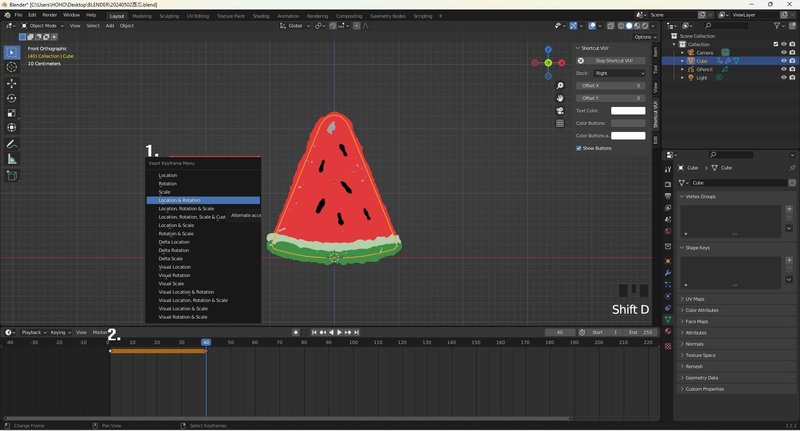Click the navigation gizmo green Y axis
The image size is (800, 431).
coord(548,63)
